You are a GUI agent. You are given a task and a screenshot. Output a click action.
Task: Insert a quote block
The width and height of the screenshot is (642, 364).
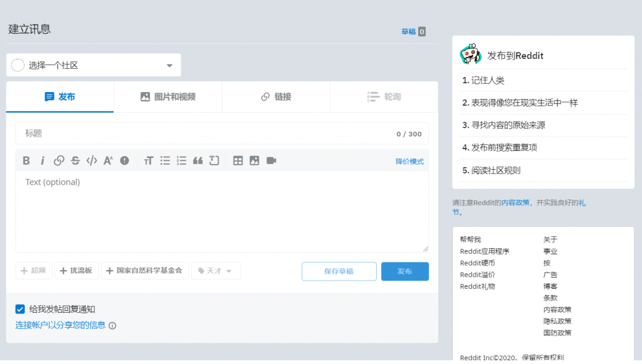coord(197,161)
